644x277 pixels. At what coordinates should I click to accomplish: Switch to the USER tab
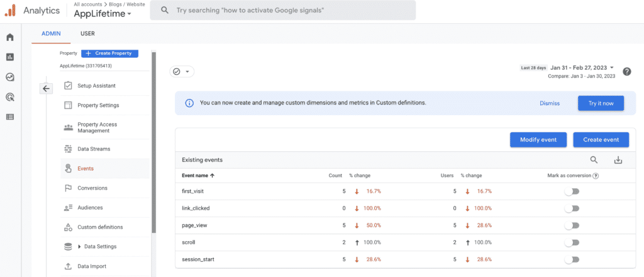87,33
